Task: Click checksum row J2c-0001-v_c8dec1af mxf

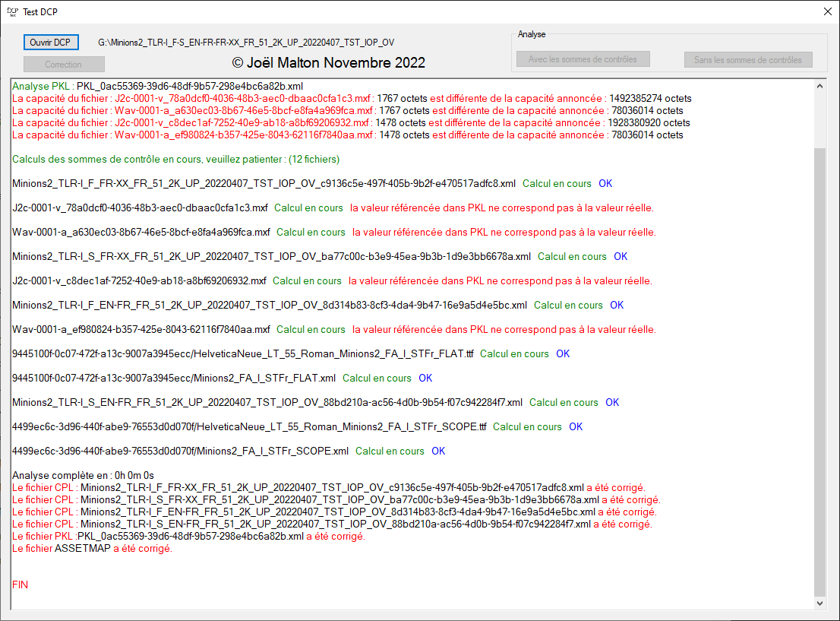Action: (332, 281)
